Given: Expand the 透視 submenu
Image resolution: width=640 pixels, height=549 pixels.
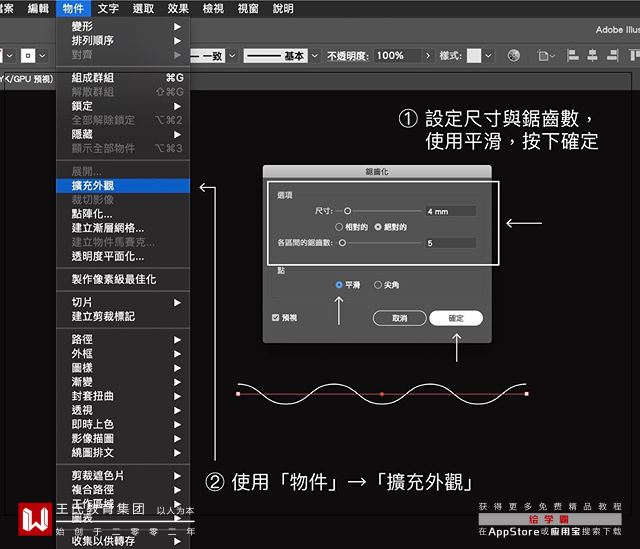Looking at the screenshot, I should click(123, 410).
